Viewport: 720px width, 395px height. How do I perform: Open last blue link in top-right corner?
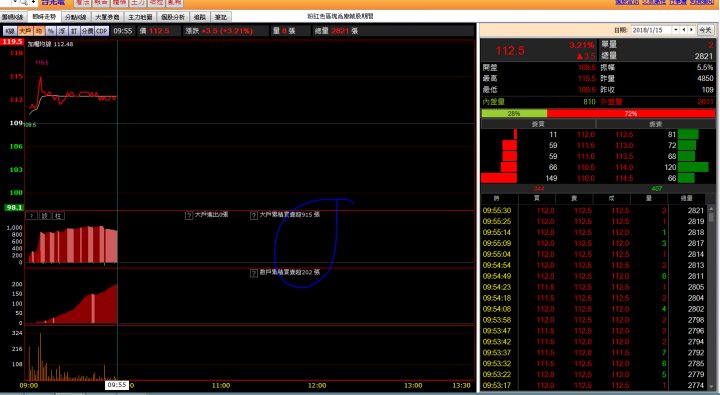click(702, 2)
